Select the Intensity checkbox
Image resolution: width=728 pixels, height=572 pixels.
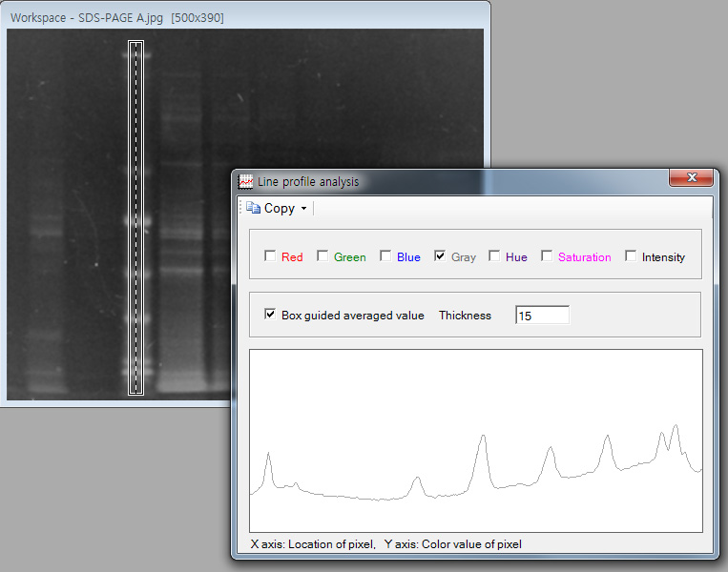click(x=631, y=256)
